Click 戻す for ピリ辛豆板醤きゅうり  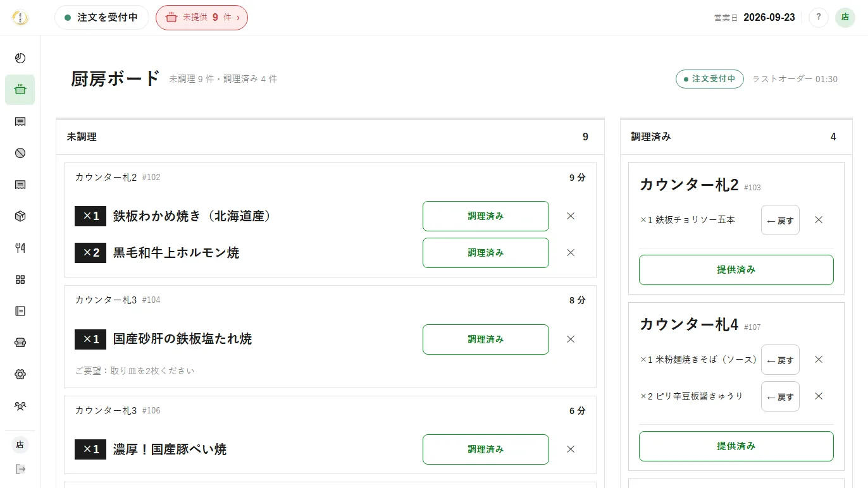pyautogui.click(x=780, y=396)
